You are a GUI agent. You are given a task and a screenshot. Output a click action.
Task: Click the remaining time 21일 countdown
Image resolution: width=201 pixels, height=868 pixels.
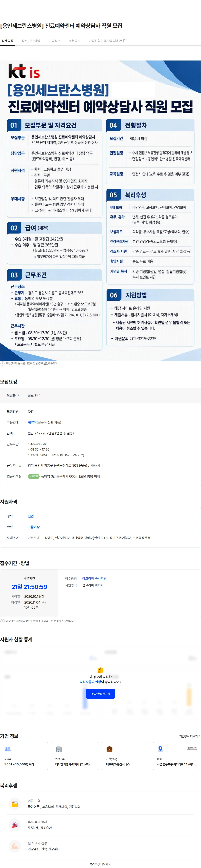(29, 587)
